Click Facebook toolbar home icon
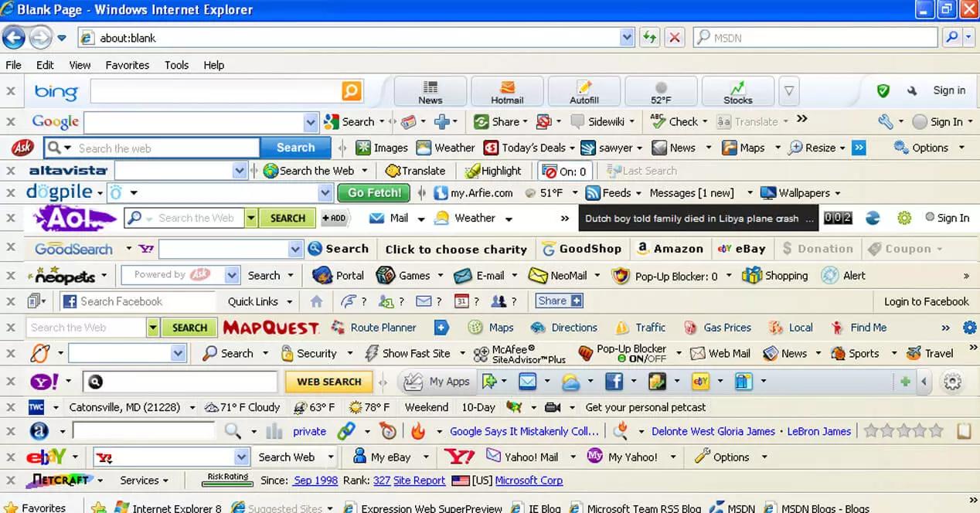 (316, 301)
